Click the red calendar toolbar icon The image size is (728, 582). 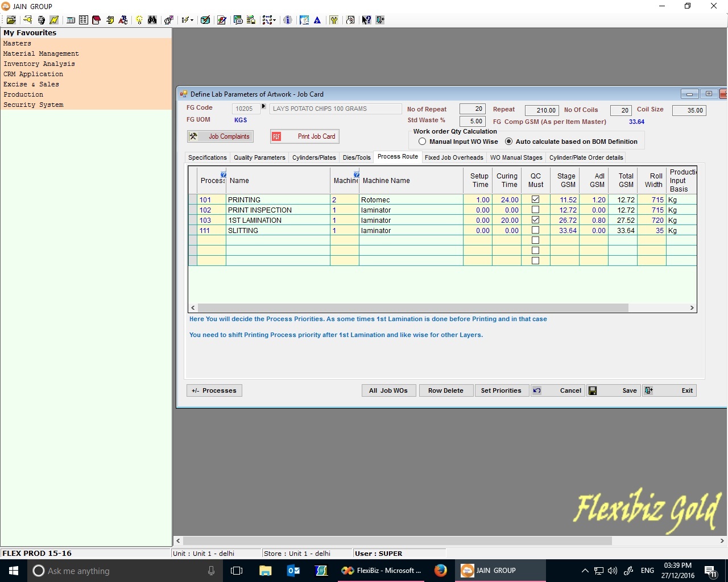tap(96, 20)
